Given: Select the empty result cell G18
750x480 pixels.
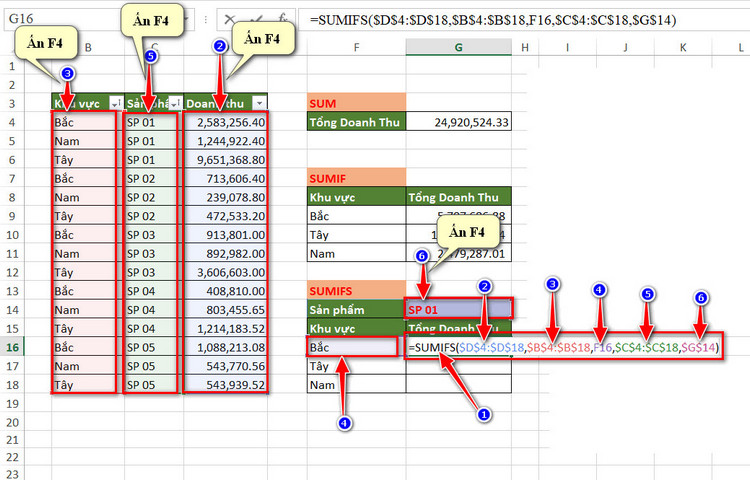Looking at the screenshot, I should click(x=459, y=384).
